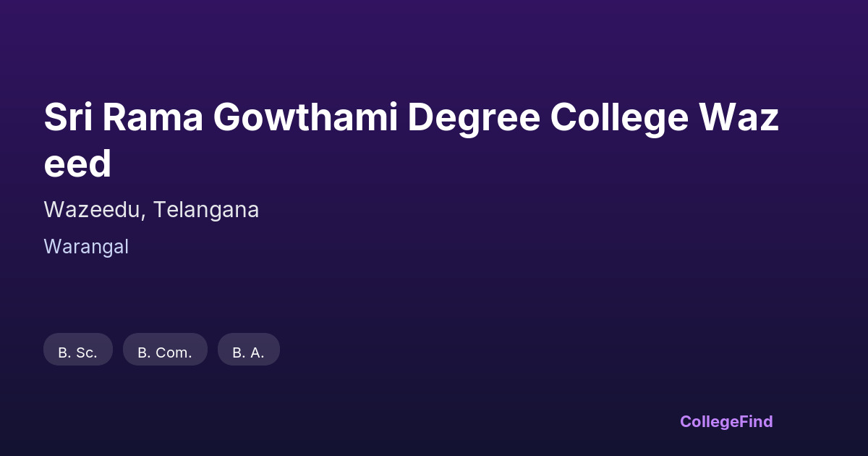Open the CollegeFind brand logo
Viewport: 868px width, 456px height.
[x=726, y=421]
